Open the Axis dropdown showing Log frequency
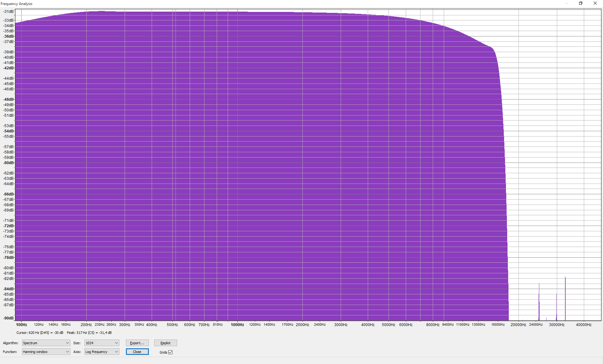Image resolution: width=603 pixels, height=364 pixels. 102,352
